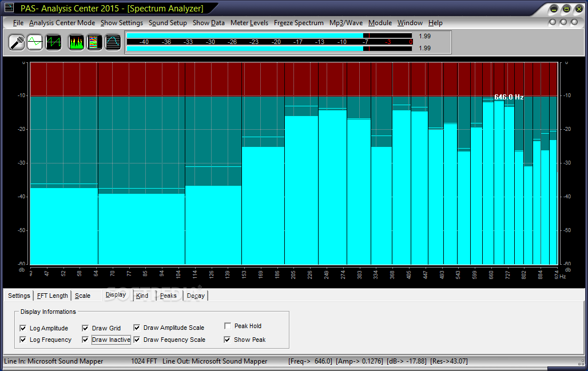Minimize the PAS Analysis Center window
The image size is (588, 371).
554,9
